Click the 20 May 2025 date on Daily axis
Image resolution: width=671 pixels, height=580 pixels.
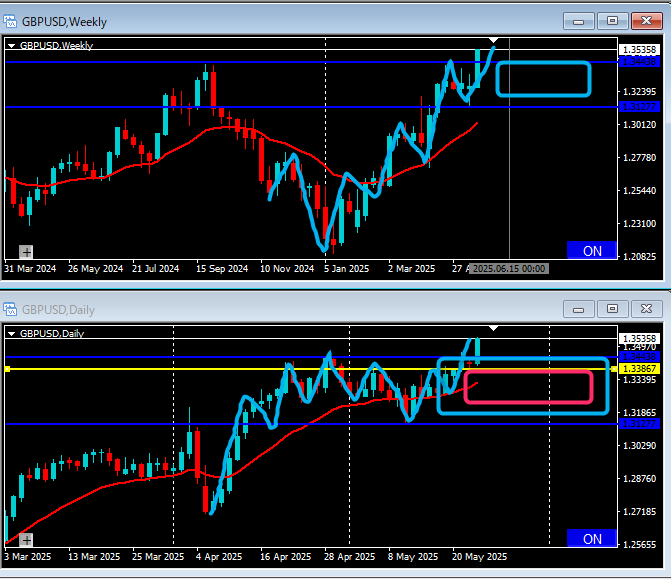pyautogui.click(x=479, y=556)
